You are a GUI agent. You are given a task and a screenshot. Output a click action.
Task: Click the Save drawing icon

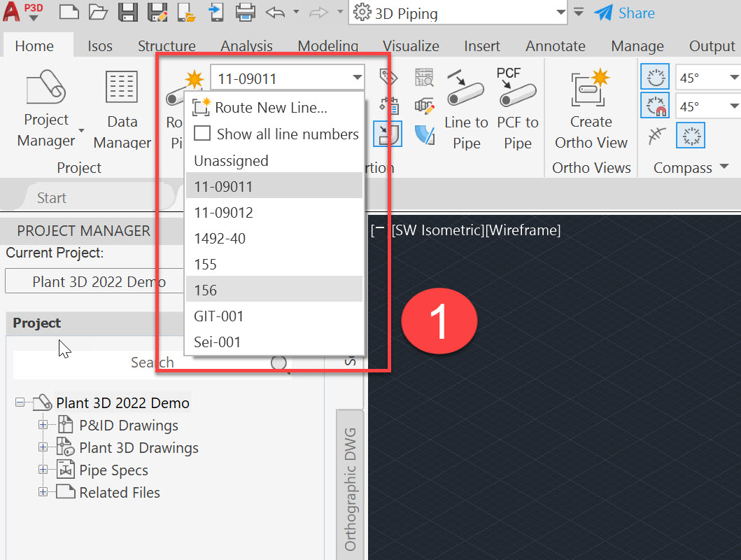pos(128,13)
